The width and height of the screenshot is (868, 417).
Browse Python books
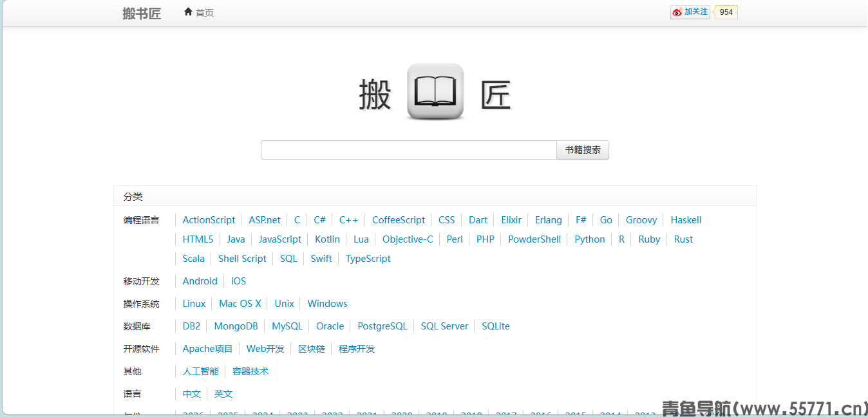[x=590, y=239]
